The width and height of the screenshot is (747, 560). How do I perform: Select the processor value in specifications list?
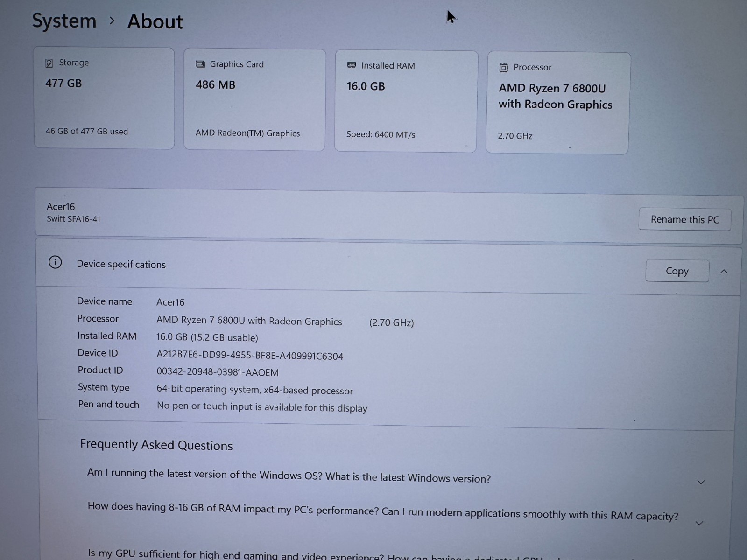[249, 321]
